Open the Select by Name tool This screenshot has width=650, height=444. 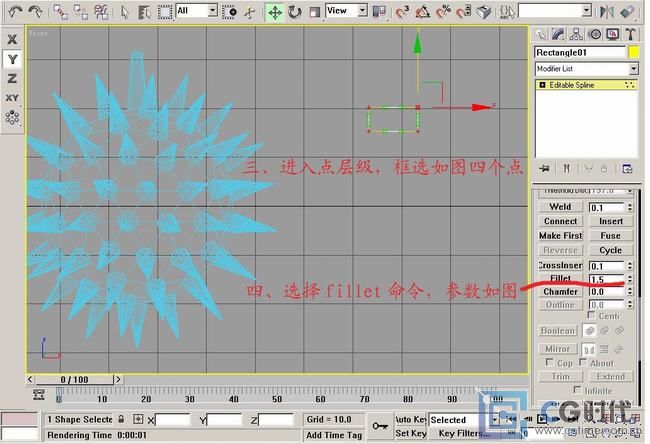pyautogui.click(x=144, y=12)
